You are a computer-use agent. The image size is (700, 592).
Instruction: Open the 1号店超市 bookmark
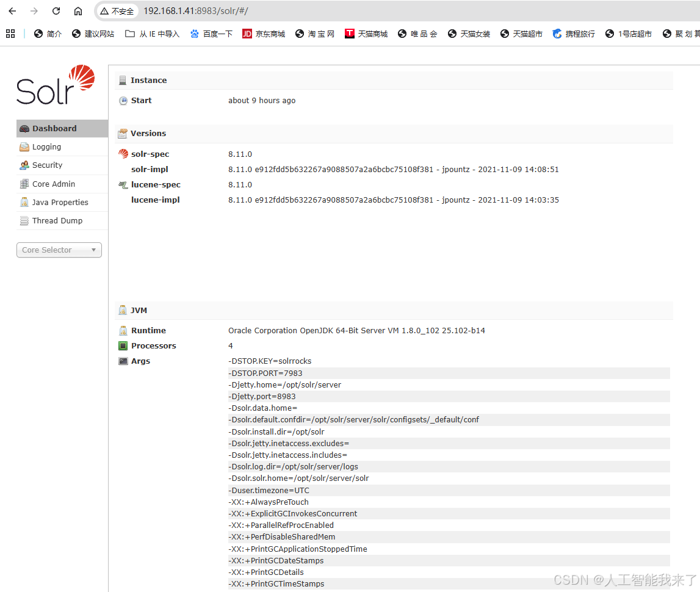tap(629, 34)
